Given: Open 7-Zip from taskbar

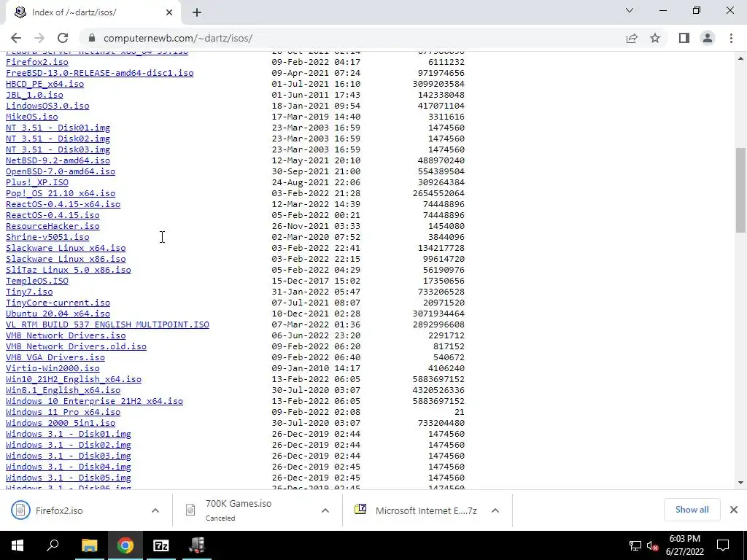Looking at the screenshot, I should (x=161, y=545).
